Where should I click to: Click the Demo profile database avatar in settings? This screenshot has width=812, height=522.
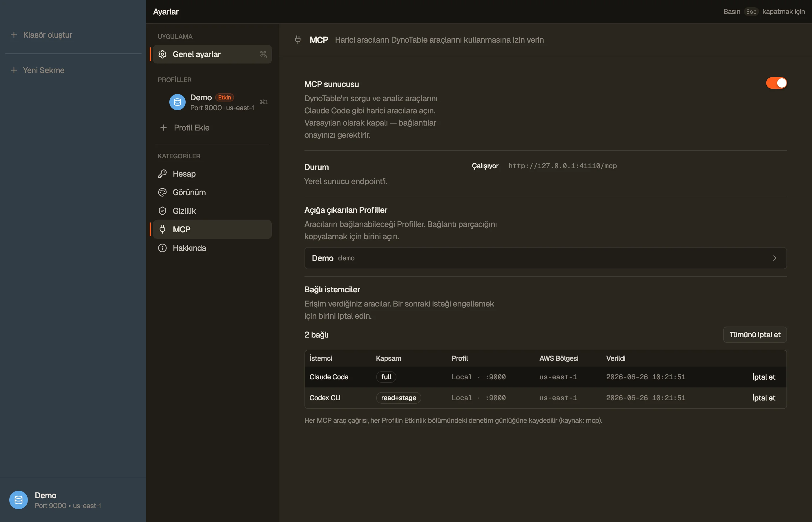[x=177, y=102]
